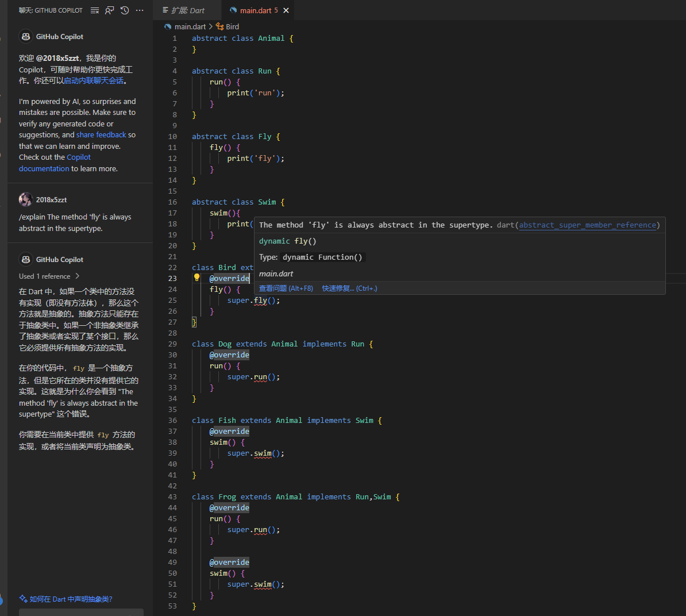Click the clear chat session icon
The width and height of the screenshot is (686, 616).
pos(95,10)
